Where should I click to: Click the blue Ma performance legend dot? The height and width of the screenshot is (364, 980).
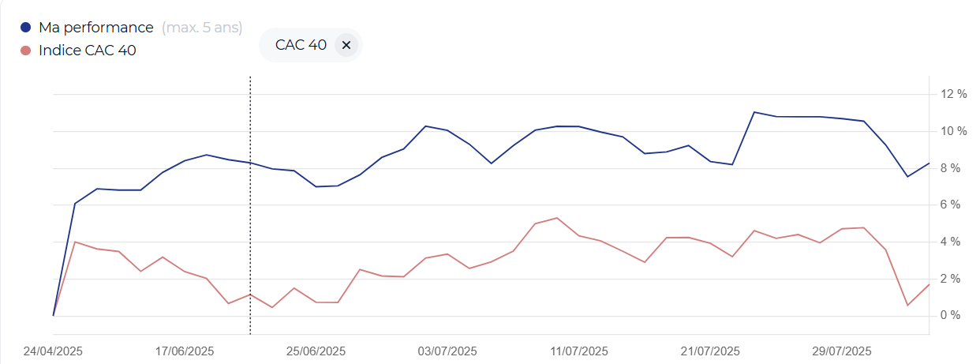tap(25, 28)
